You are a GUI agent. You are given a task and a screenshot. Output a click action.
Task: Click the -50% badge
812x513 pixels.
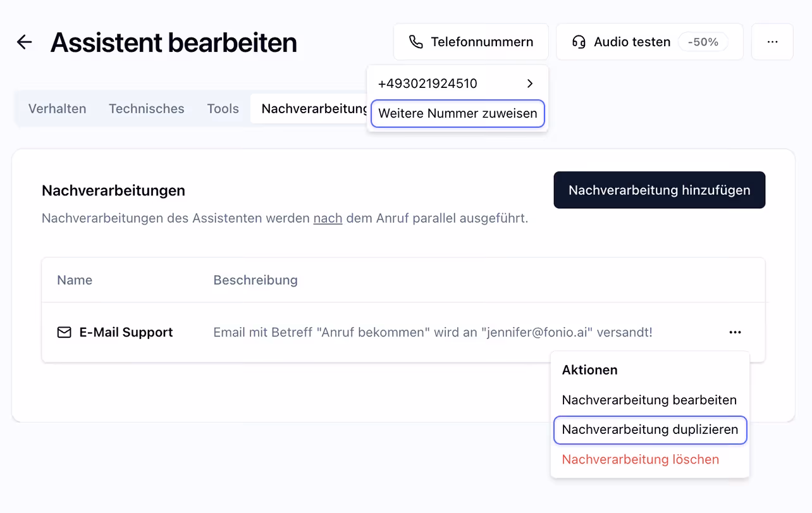point(703,42)
